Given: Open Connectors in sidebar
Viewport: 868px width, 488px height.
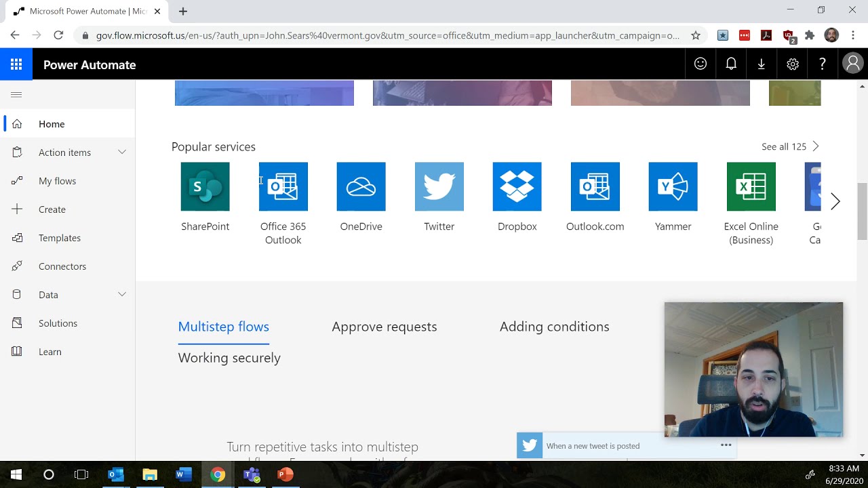Looking at the screenshot, I should [68, 266].
